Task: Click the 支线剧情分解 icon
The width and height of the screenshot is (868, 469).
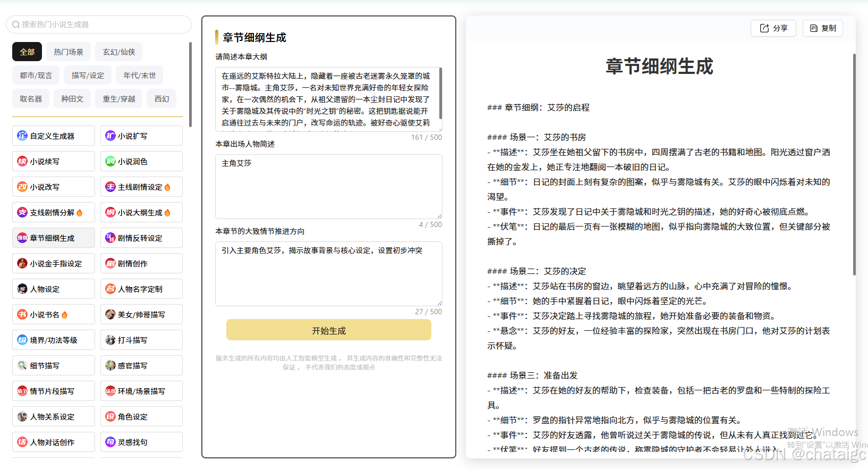Action: (22, 212)
